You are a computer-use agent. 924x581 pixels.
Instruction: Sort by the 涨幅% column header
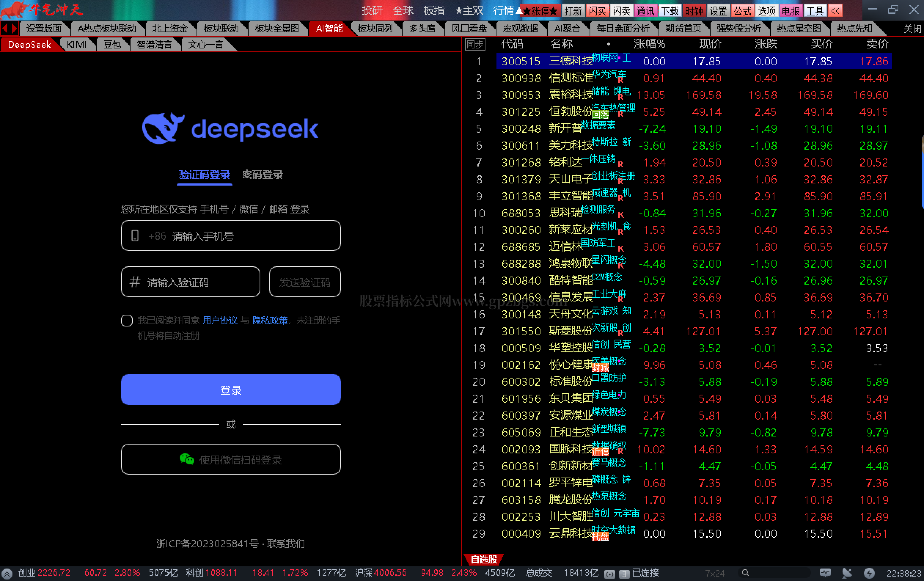pos(649,44)
